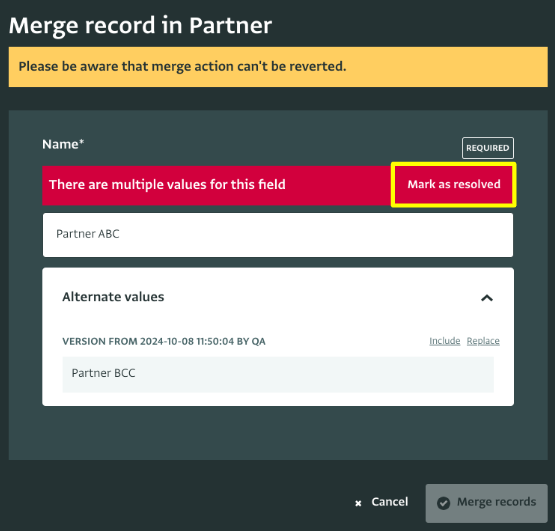
Task: Click the multiple values warning message
Action: point(167,184)
